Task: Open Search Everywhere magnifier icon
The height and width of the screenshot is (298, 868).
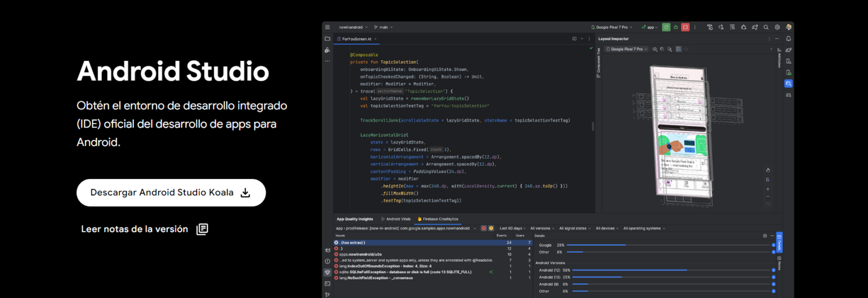Action: [766, 27]
